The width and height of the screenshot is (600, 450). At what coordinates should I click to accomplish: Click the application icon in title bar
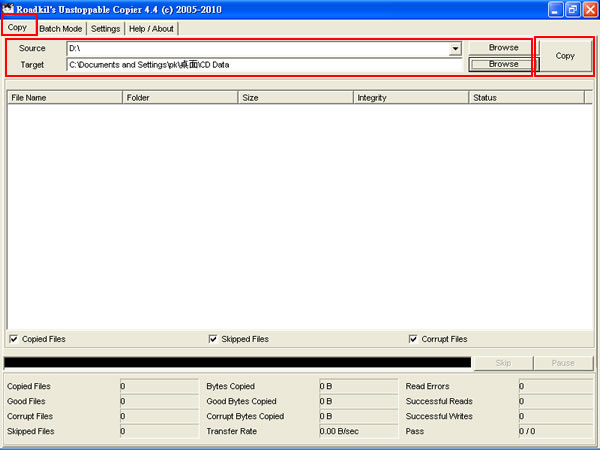coord(8,8)
